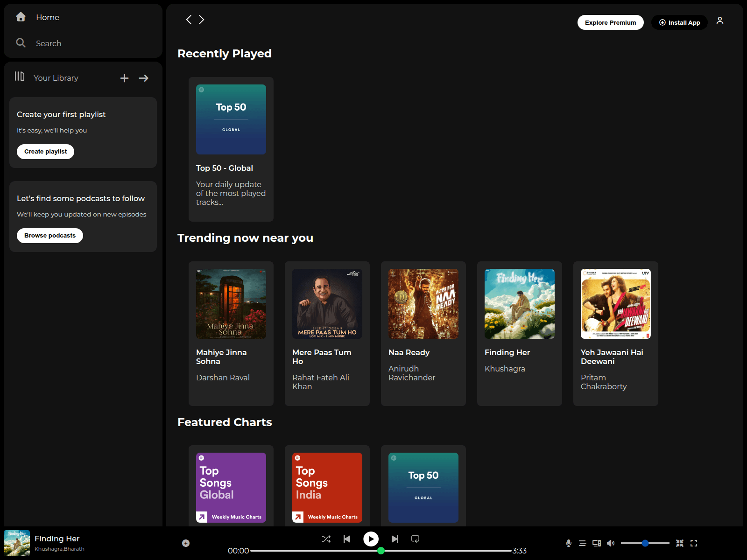The height and width of the screenshot is (560, 747).
Task: Toggle repeat mode
Action: [415, 539]
